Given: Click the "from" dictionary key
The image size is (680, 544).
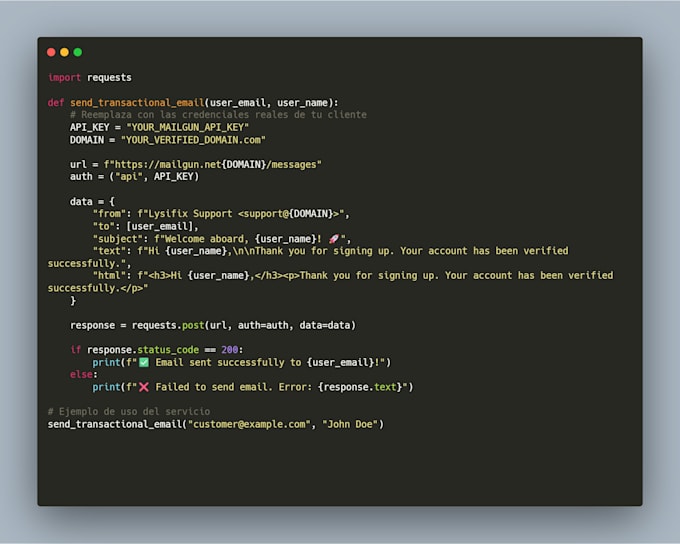Looking at the screenshot, I should (x=109, y=214).
